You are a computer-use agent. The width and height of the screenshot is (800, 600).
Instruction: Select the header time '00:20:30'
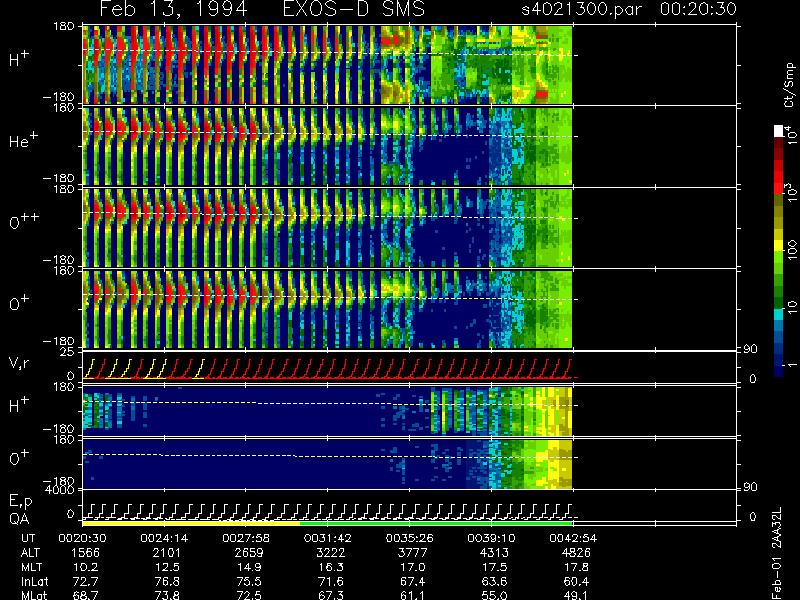coord(698,9)
